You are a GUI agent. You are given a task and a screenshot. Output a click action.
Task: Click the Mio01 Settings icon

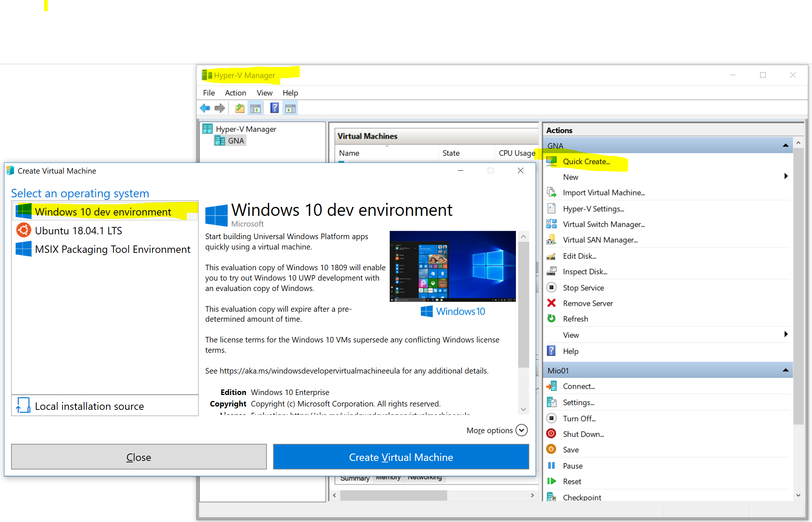(551, 402)
